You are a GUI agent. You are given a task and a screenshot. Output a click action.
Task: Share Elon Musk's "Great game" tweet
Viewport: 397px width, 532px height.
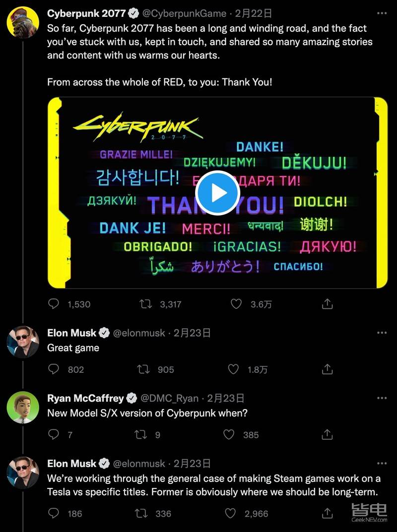[327, 369]
